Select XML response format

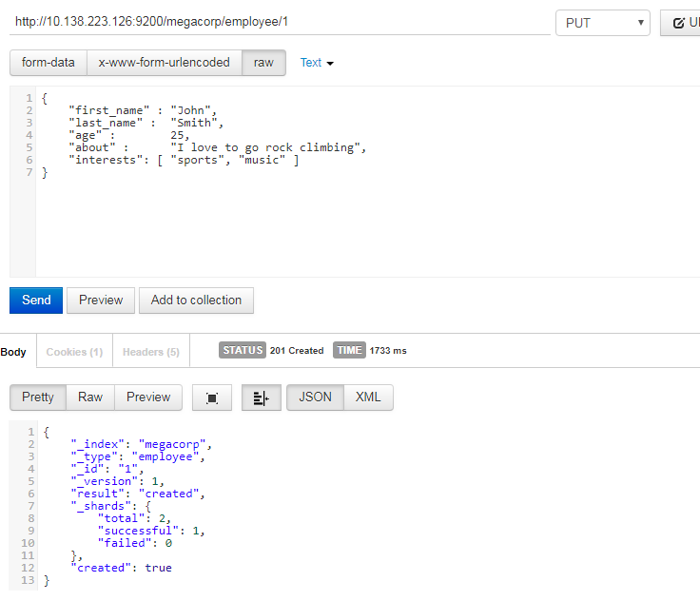[x=368, y=397]
